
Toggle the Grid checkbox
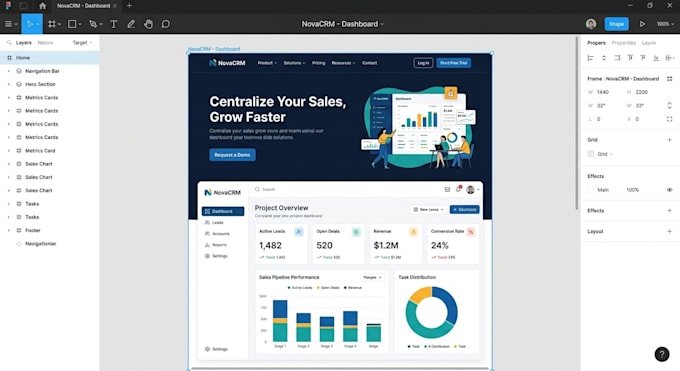pos(591,154)
